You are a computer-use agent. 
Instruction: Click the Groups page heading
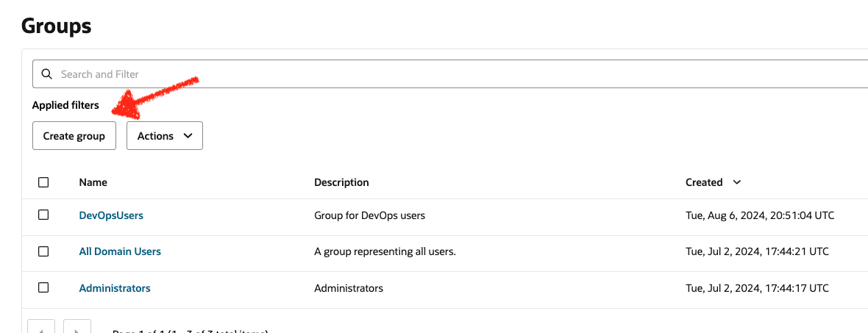pos(57,26)
